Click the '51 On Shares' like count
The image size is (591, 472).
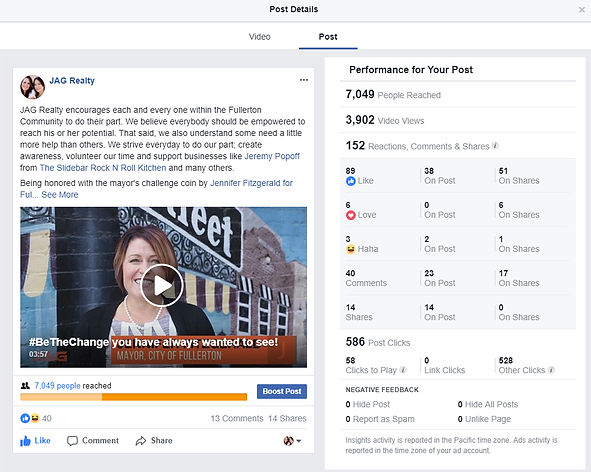click(519, 176)
